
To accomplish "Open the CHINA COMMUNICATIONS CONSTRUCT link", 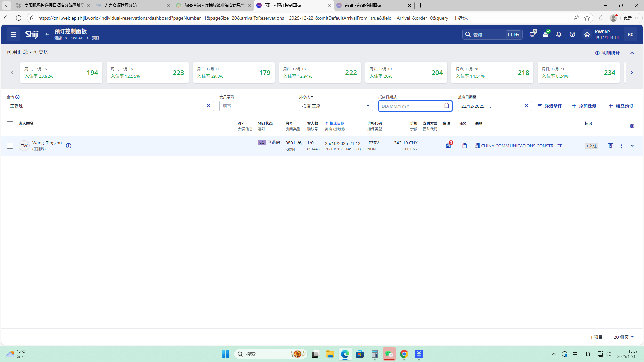I will click(521, 146).
